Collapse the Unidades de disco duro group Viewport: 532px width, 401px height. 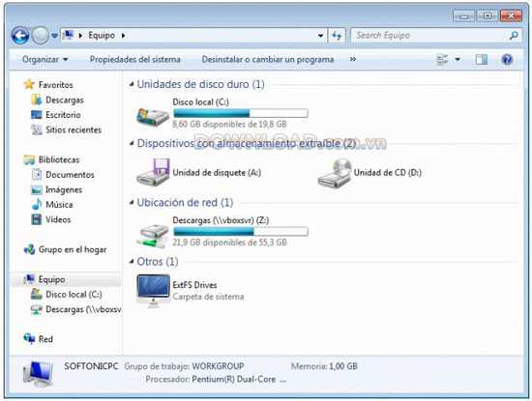(x=132, y=84)
